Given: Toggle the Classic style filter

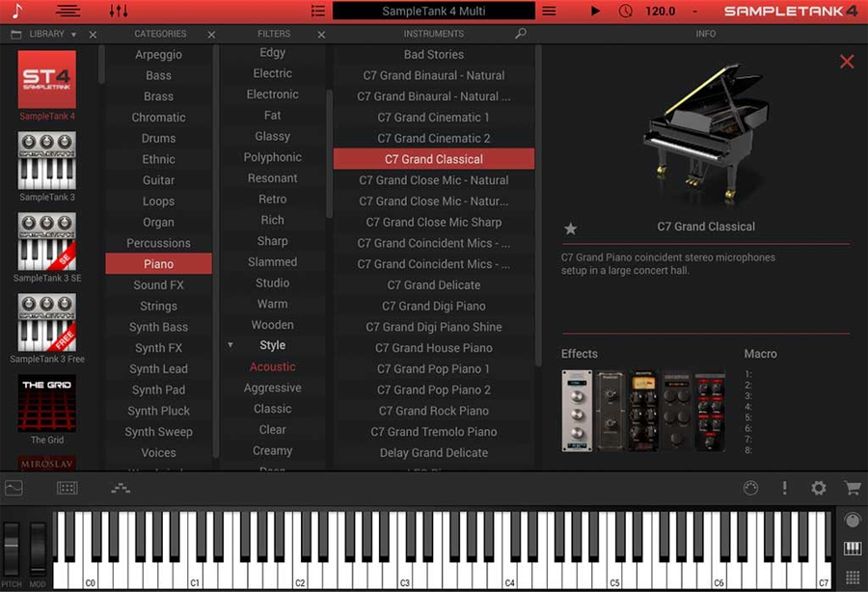Looking at the screenshot, I should [x=272, y=409].
